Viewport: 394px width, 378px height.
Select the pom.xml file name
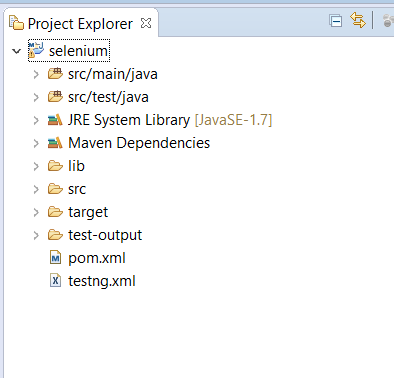pyautogui.click(x=97, y=258)
